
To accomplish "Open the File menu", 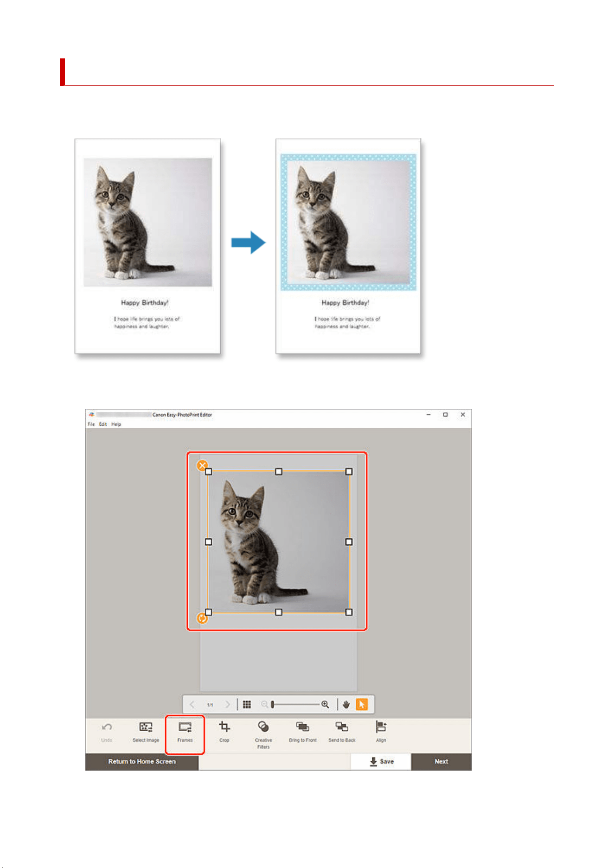I will [x=91, y=424].
